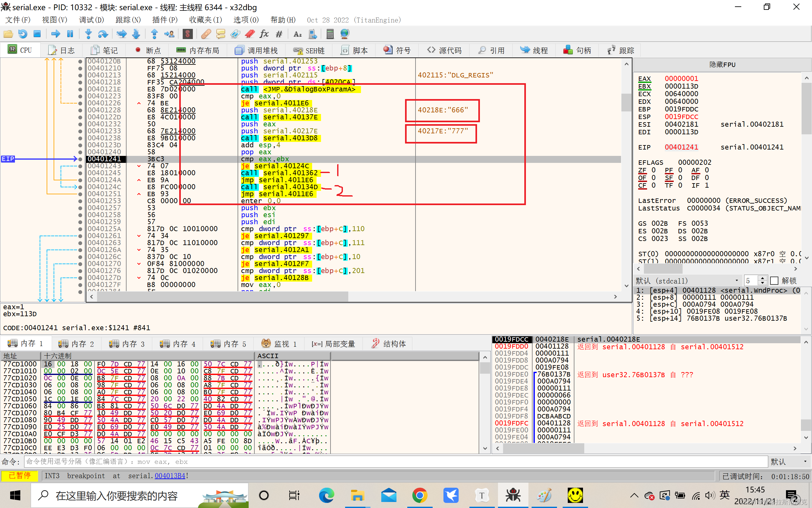Restart the debugged program

tap(23, 34)
